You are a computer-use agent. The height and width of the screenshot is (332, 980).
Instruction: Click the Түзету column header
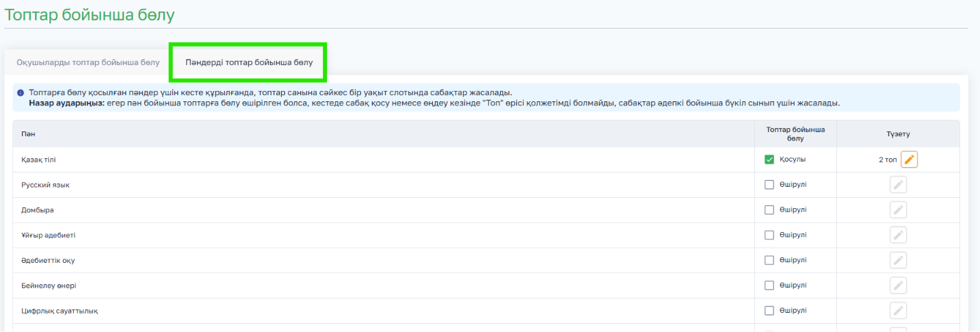click(x=898, y=134)
